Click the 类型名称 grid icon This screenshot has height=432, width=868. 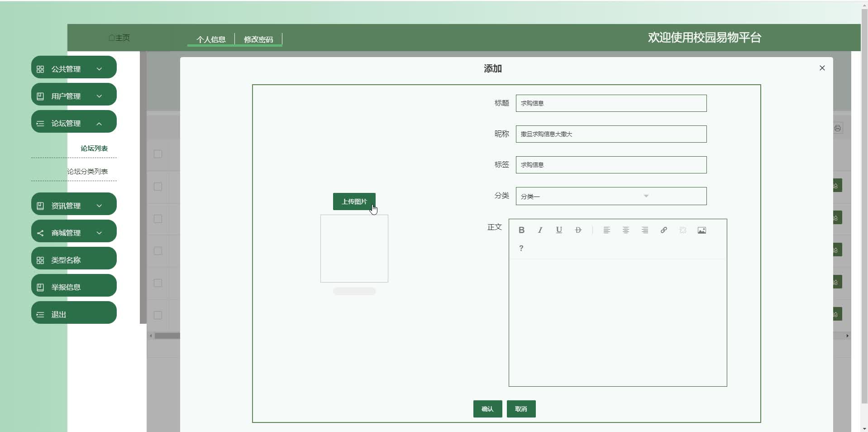[x=40, y=260]
